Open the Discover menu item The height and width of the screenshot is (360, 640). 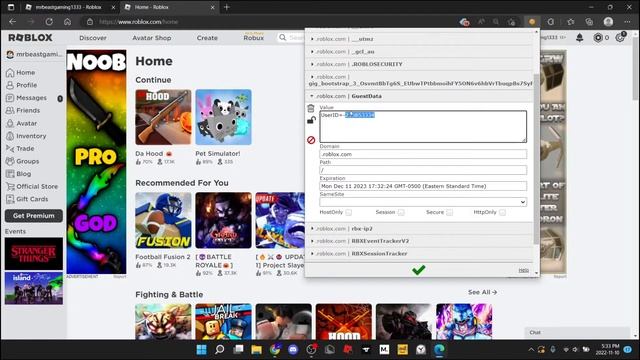click(93, 38)
